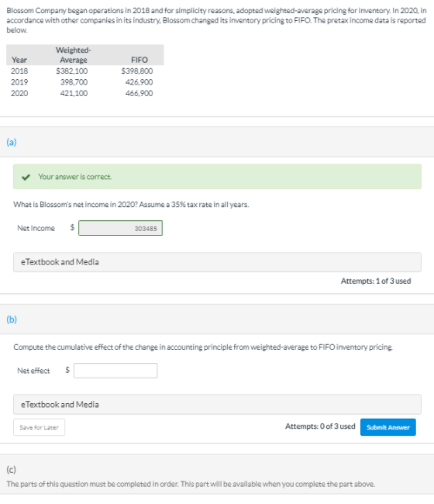Click the year 2018 row label
Viewport: 434px width, 504px height.
(19, 71)
